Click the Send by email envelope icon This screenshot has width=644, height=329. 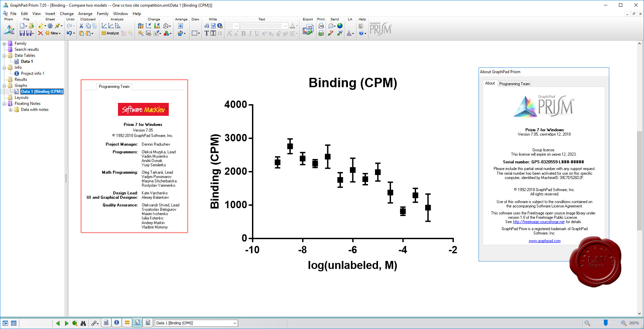tap(331, 26)
